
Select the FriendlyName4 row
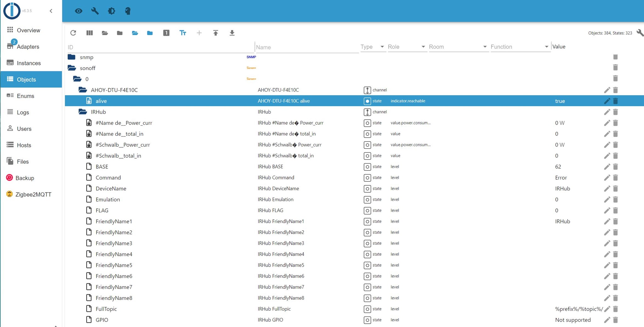354,254
